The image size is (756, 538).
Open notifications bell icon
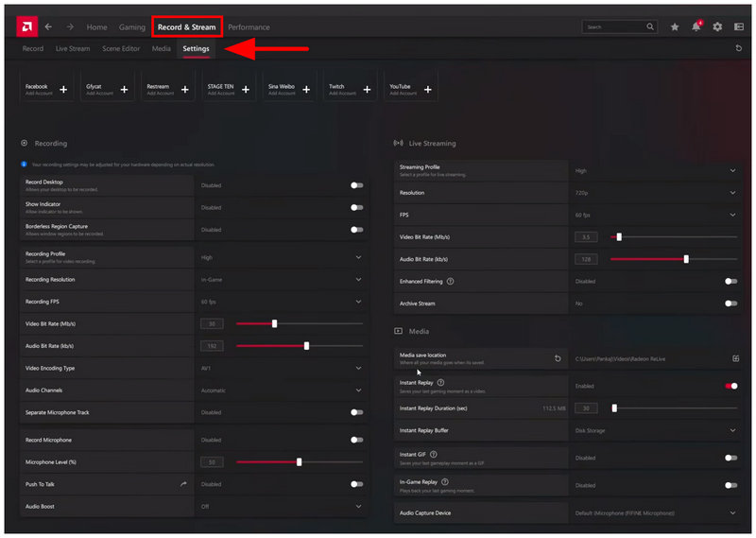[696, 26]
